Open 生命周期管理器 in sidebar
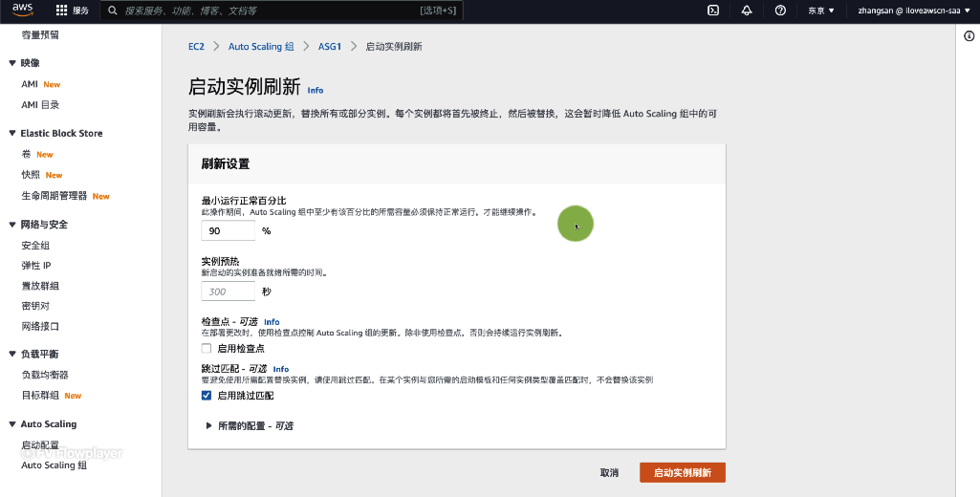The image size is (980, 497). [54, 196]
